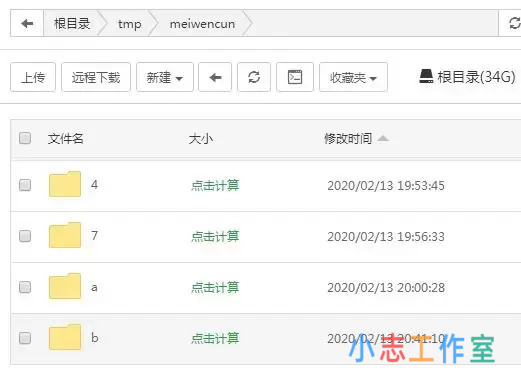
Task: Sort by 修改时间 column arrow
Action: [x=383, y=138]
